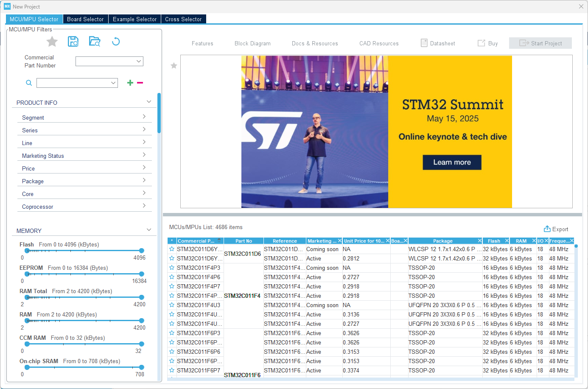Close the I/O column with its X

pyautogui.click(x=546, y=241)
